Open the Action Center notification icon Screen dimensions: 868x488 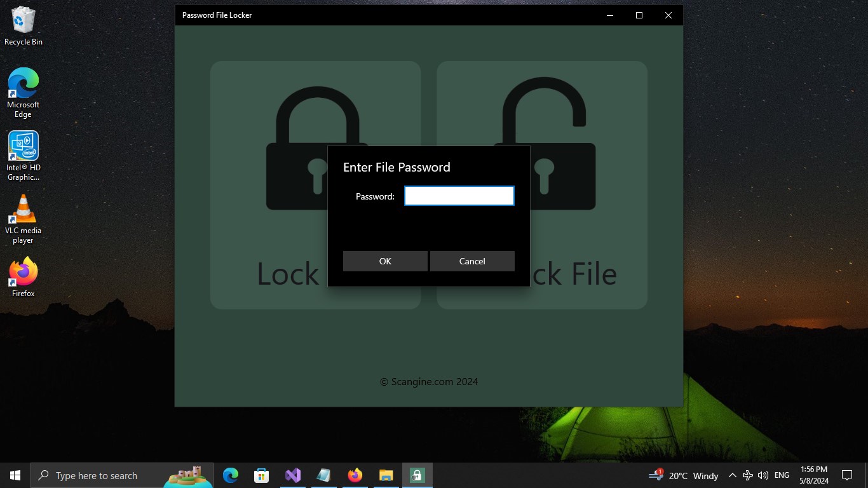pos(846,475)
